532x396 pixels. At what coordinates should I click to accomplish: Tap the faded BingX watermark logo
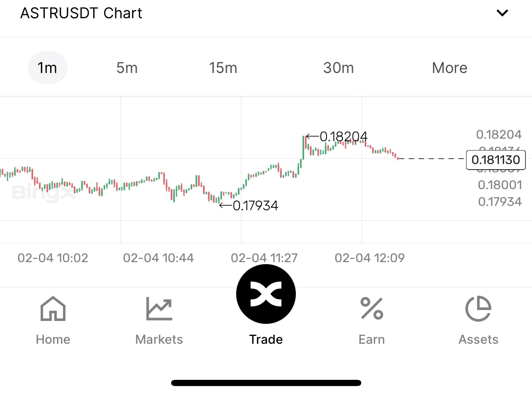click(x=44, y=192)
